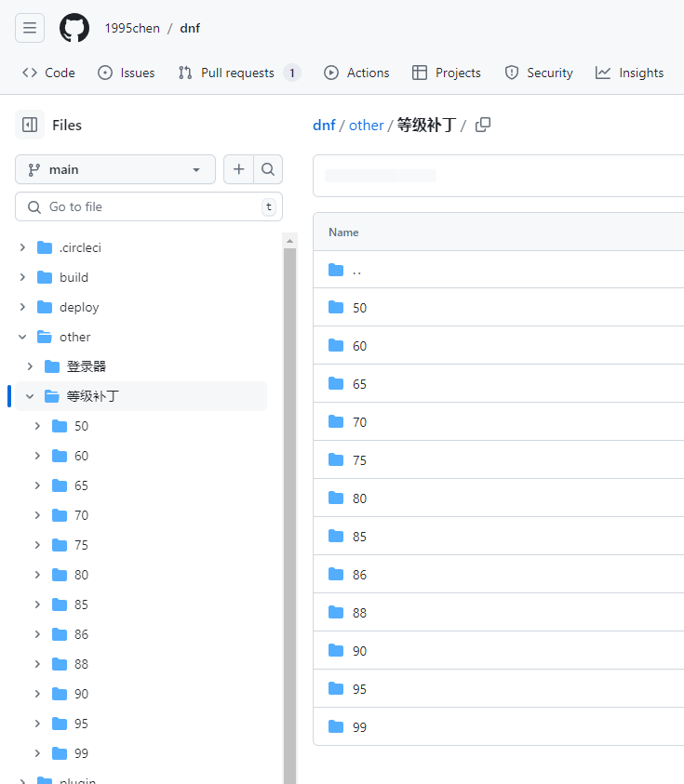Click folder icon of 88 in main list
Image resolution: width=684 pixels, height=784 pixels.
click(336, 612)
